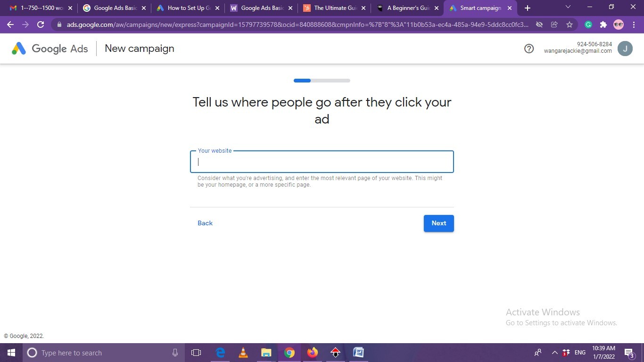Open the Chrome extensions puzzle icon
Screen dimensions: 644x362
coord(603,25)
